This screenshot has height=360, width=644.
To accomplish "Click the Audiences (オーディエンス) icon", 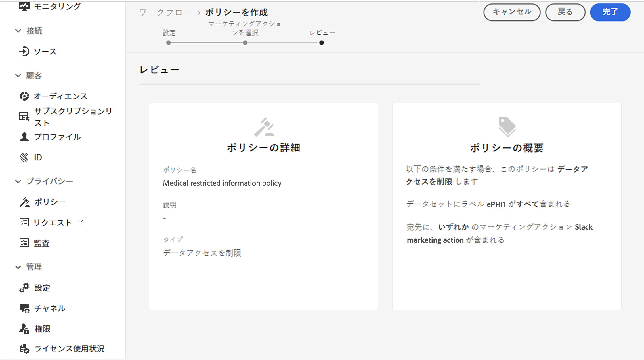I will point(24,96).
